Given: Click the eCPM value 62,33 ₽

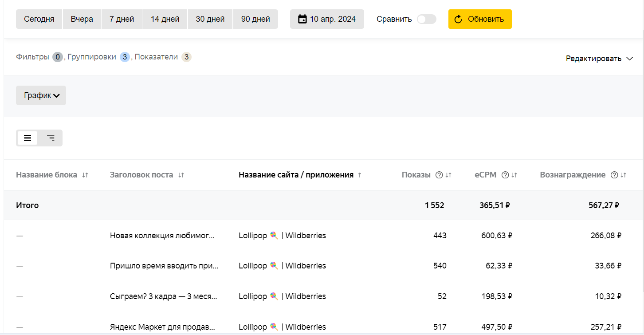Looking at the screenshot, I should pyautogui.click(x=499, y=266).
